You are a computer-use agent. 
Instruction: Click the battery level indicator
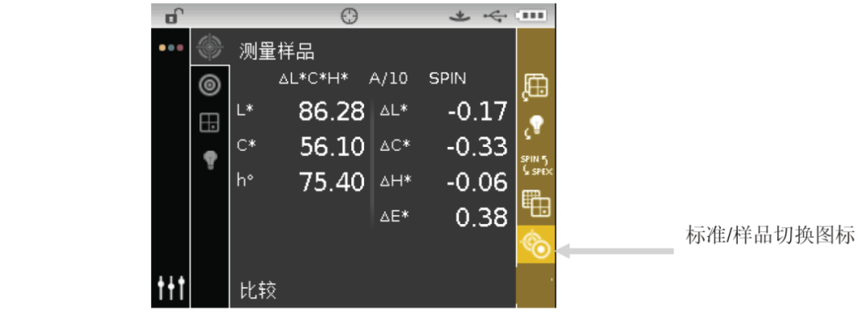point(530,16)
